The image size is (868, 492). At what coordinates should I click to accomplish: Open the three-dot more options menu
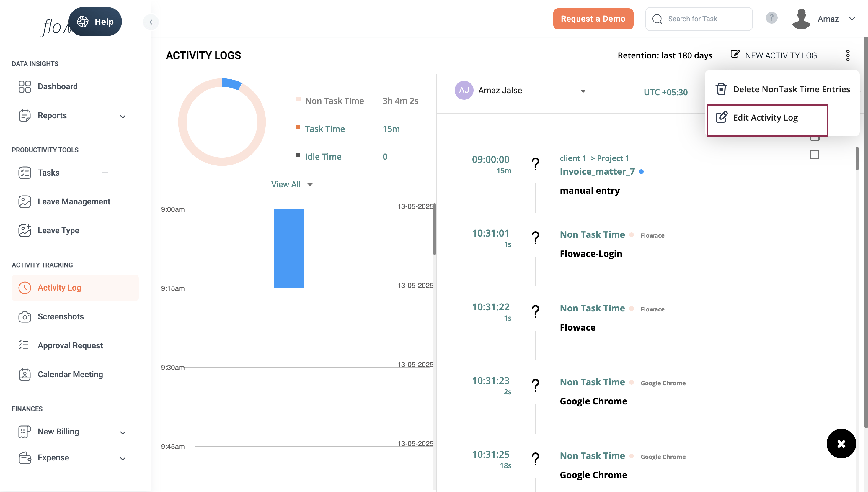[848, 55]
